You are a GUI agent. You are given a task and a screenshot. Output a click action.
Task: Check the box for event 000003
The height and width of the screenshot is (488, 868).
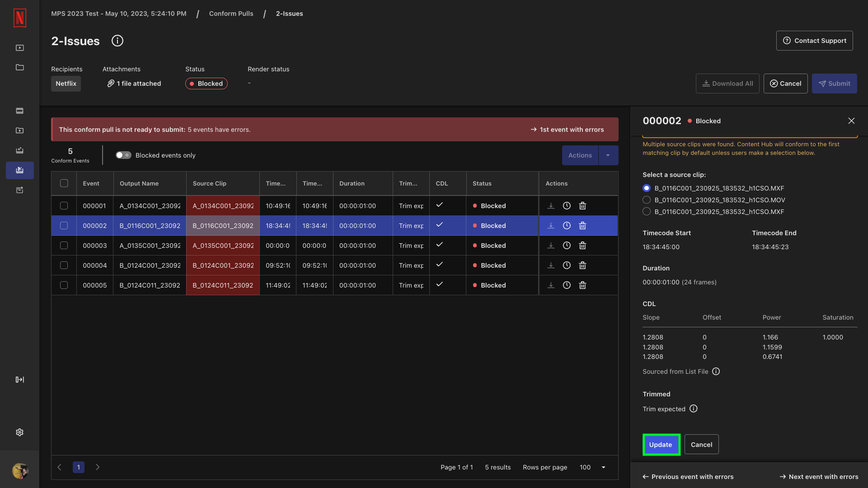[x=64, y=246]
